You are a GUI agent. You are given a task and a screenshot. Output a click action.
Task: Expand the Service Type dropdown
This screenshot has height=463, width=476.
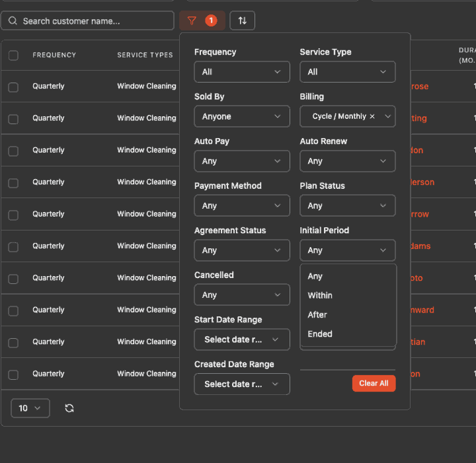(348, 72)
